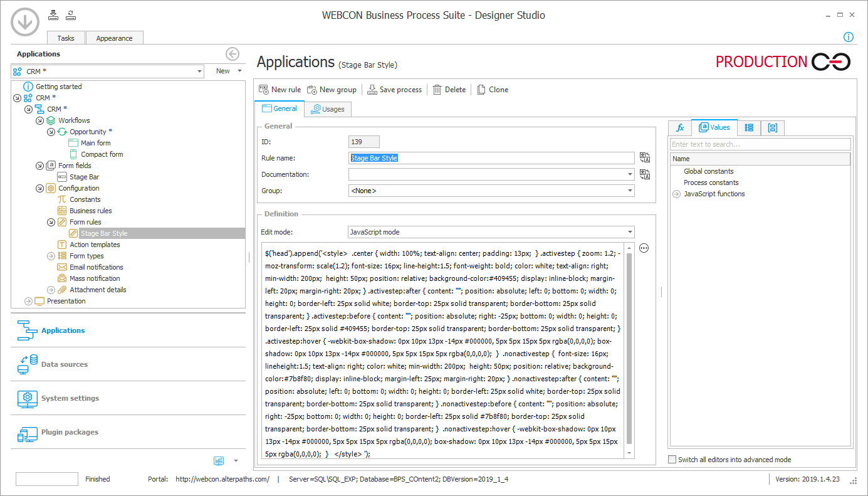868x496 pixels.
Task: Collapse the Opportunity tree node
Action: click(51, 132)
